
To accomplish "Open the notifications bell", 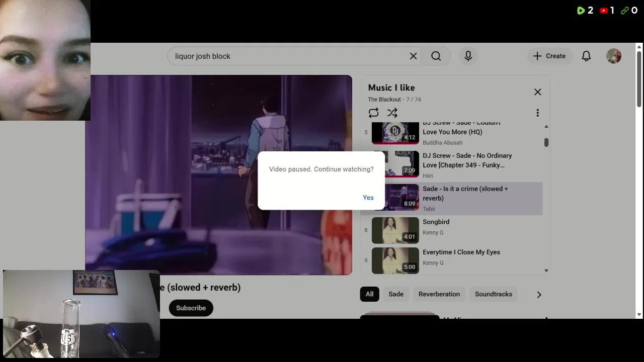I will (x=586, y=56).
